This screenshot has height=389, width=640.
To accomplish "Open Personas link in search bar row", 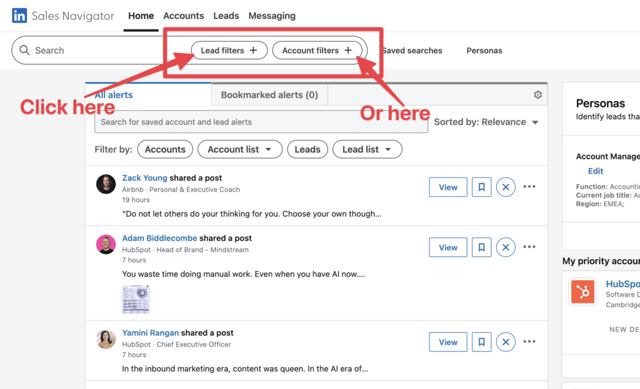I will [484, 51].
